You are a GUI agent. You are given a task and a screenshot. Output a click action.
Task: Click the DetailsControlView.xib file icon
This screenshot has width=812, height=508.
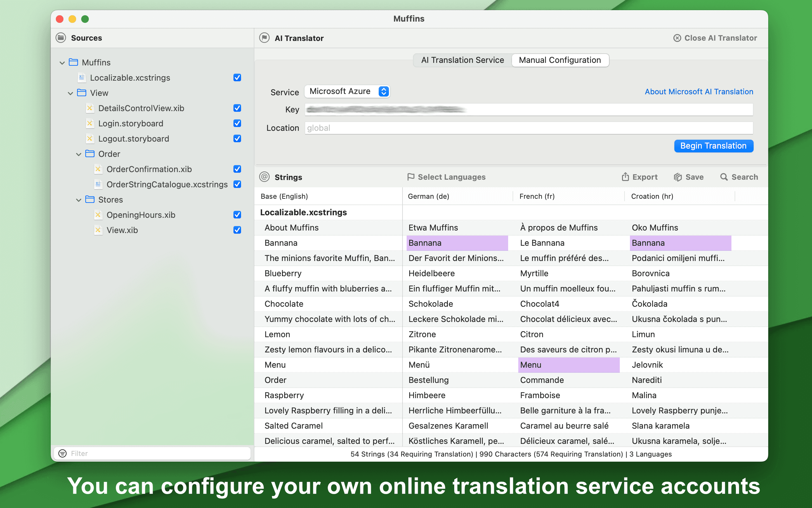click(89, 108)
